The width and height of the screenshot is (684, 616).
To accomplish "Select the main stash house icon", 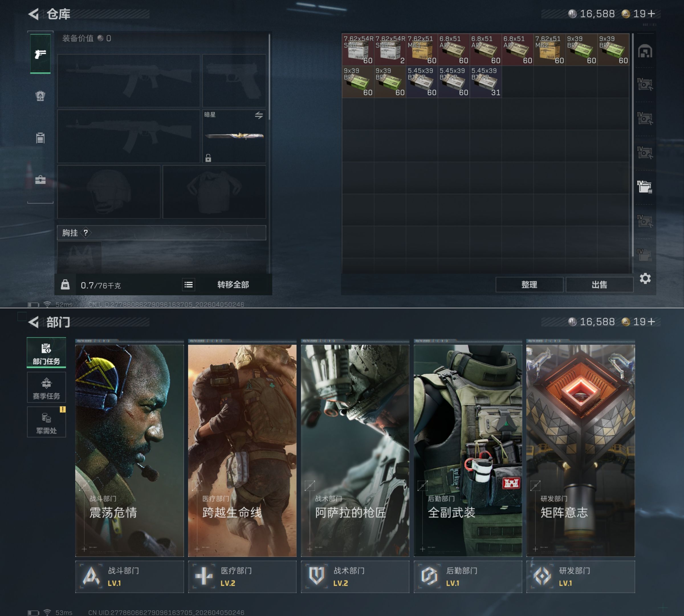I will (x=645, y=51).
